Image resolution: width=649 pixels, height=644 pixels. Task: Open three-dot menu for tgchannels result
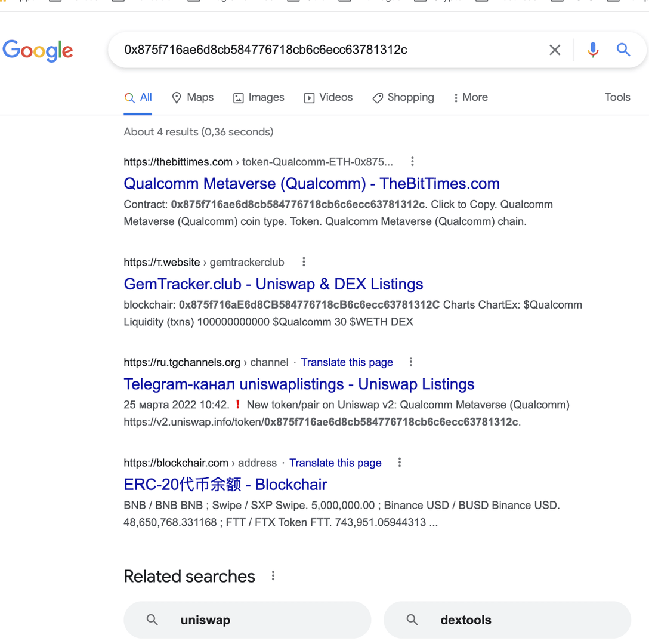click(411, 362)
